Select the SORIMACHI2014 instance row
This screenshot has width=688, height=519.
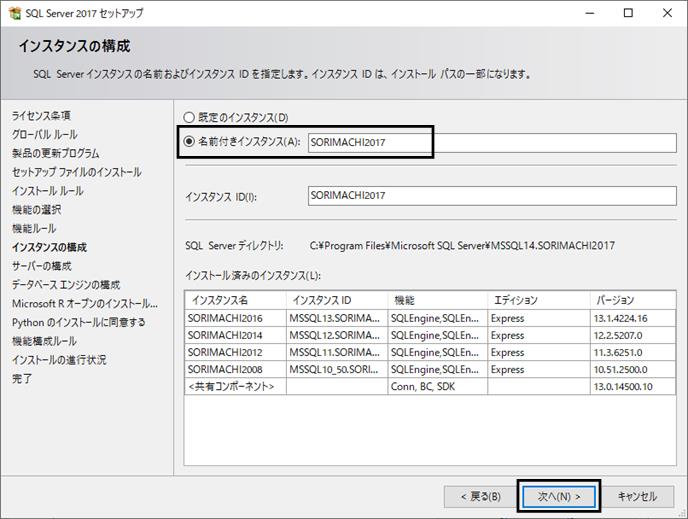click(430, 335)
